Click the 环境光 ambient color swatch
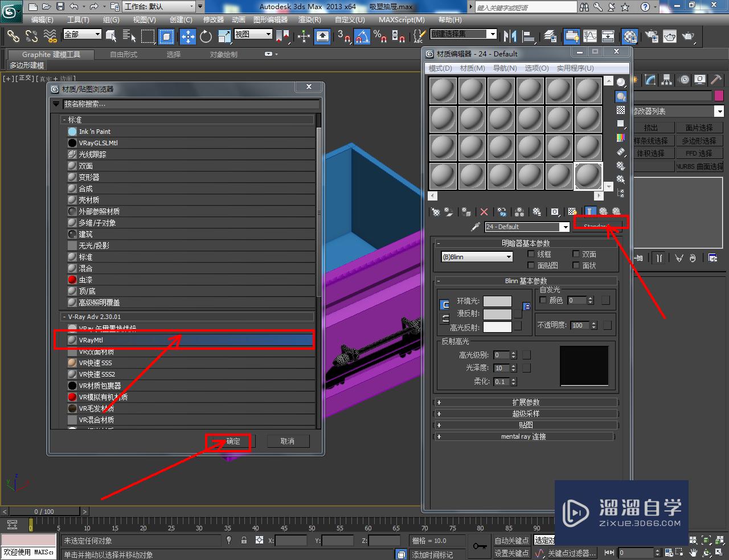 (497, 301)
